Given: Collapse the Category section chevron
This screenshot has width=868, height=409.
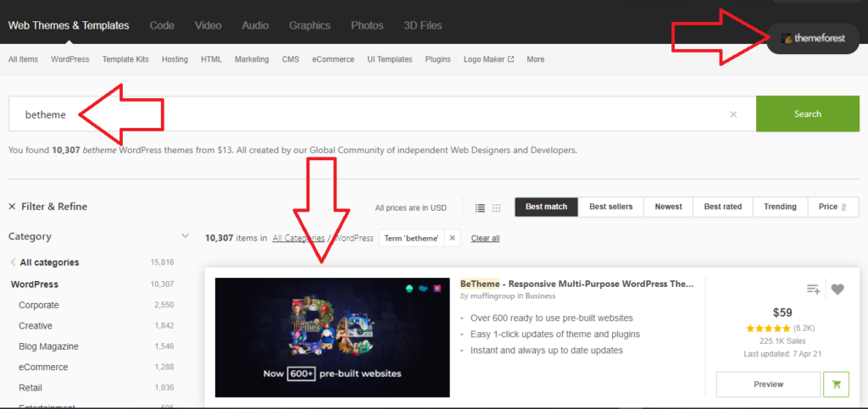Looking at the screenshot, I should (185, 236).
